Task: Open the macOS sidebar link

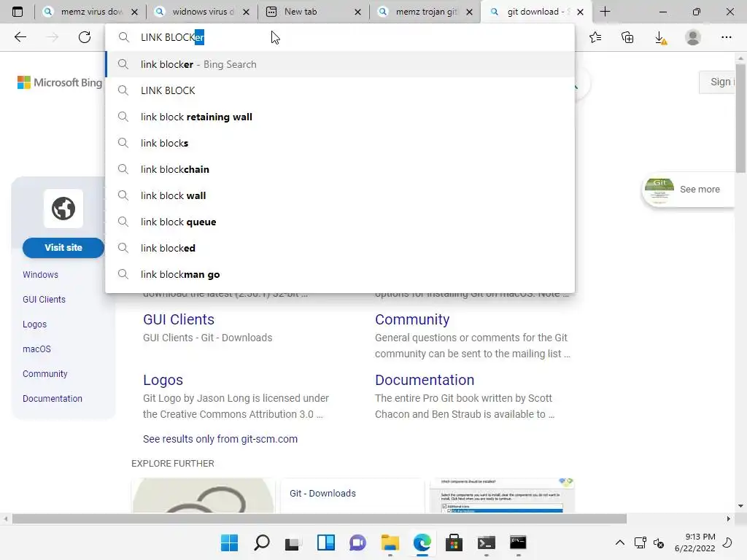Action: 36,349
